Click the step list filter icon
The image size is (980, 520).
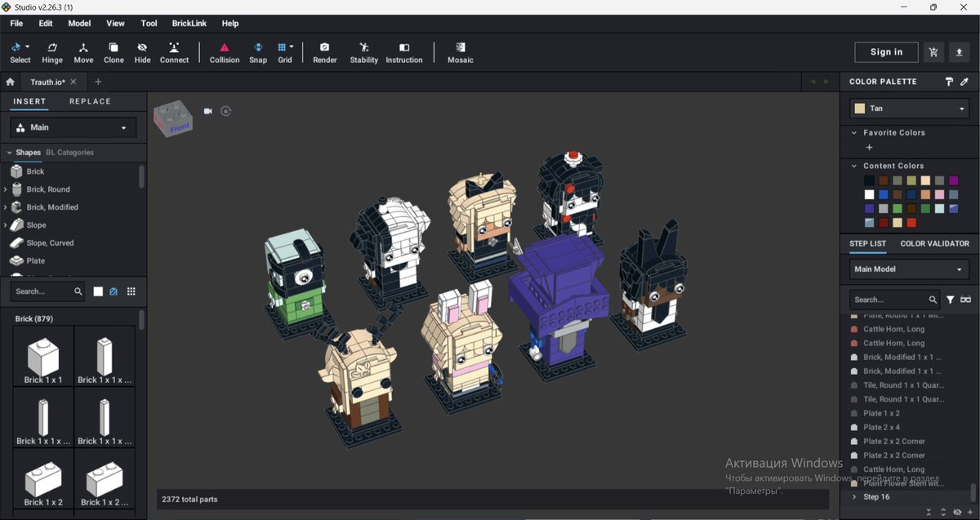click(950, 300)
